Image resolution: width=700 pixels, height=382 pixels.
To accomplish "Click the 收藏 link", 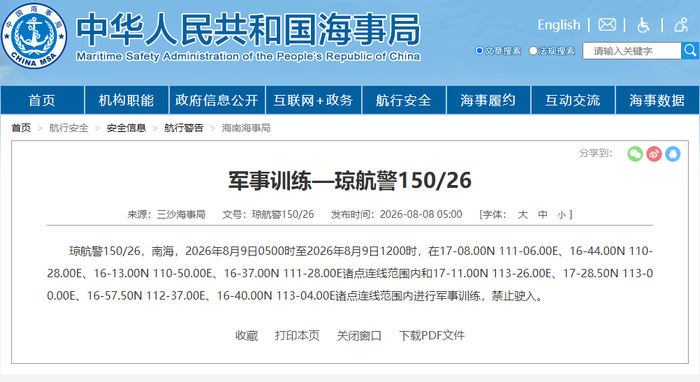I will coord(246,336).
